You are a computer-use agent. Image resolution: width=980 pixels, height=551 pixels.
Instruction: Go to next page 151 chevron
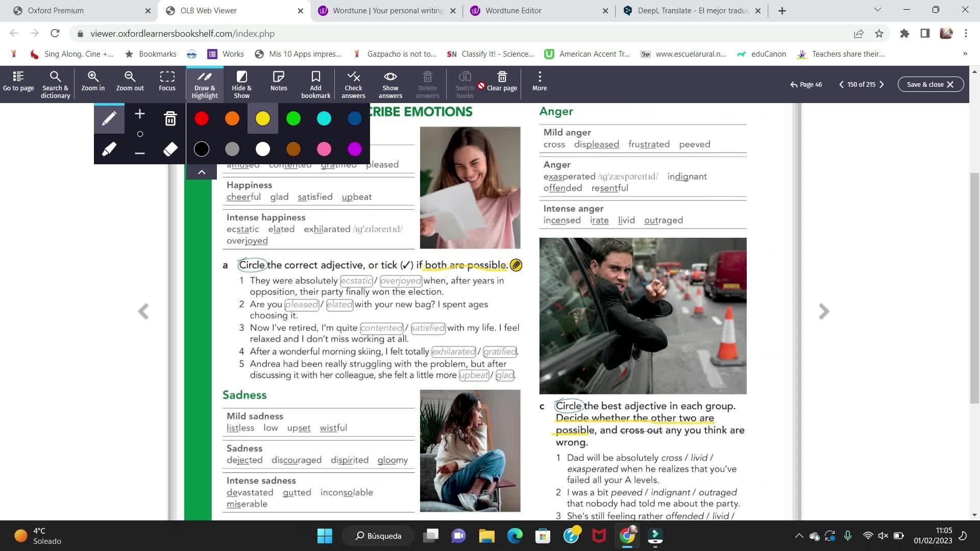click(881, 84)
